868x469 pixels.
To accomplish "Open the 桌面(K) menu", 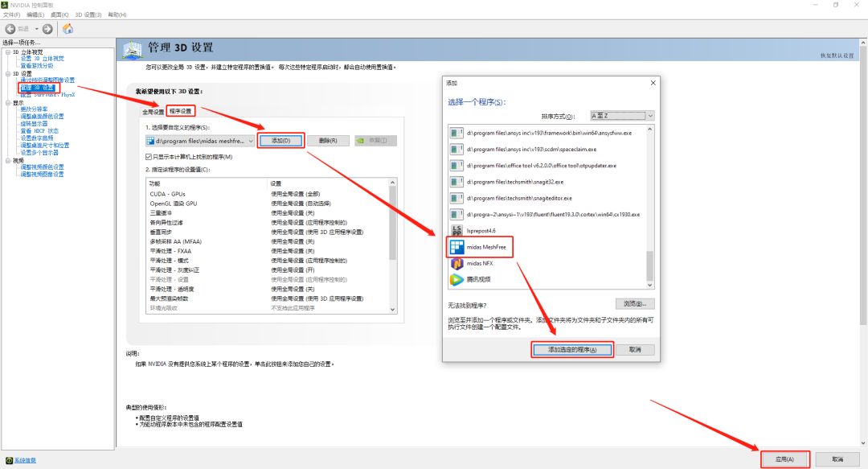I will [x=59, y=15].
